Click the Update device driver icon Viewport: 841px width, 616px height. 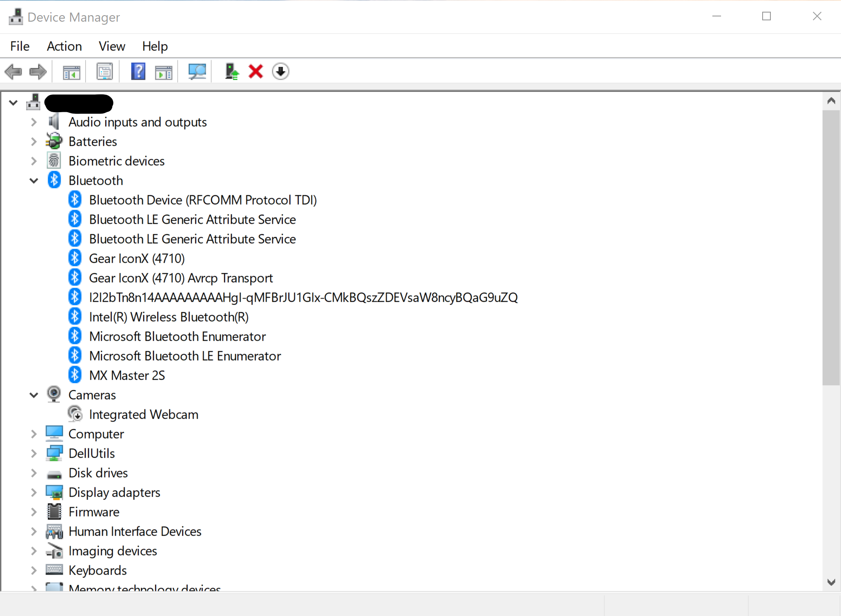click(232, 71)
